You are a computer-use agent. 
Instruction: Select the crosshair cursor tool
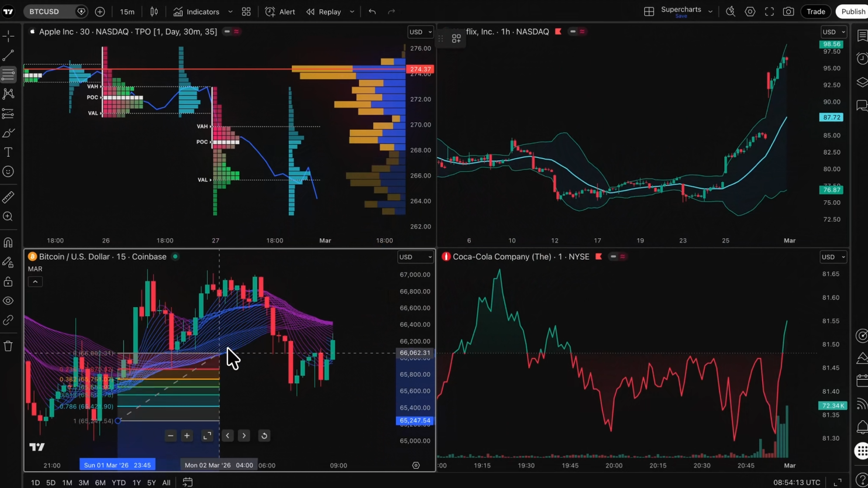[x=8, y=36]
